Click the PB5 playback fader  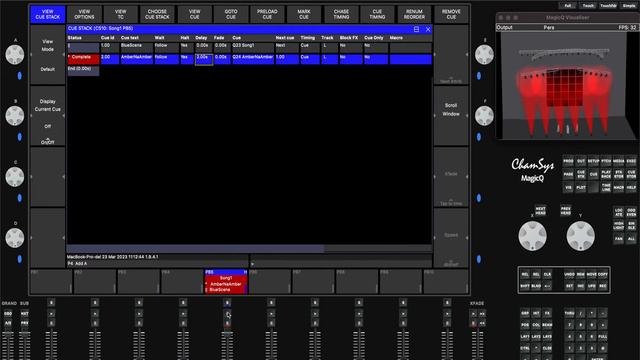pos(227,345)
